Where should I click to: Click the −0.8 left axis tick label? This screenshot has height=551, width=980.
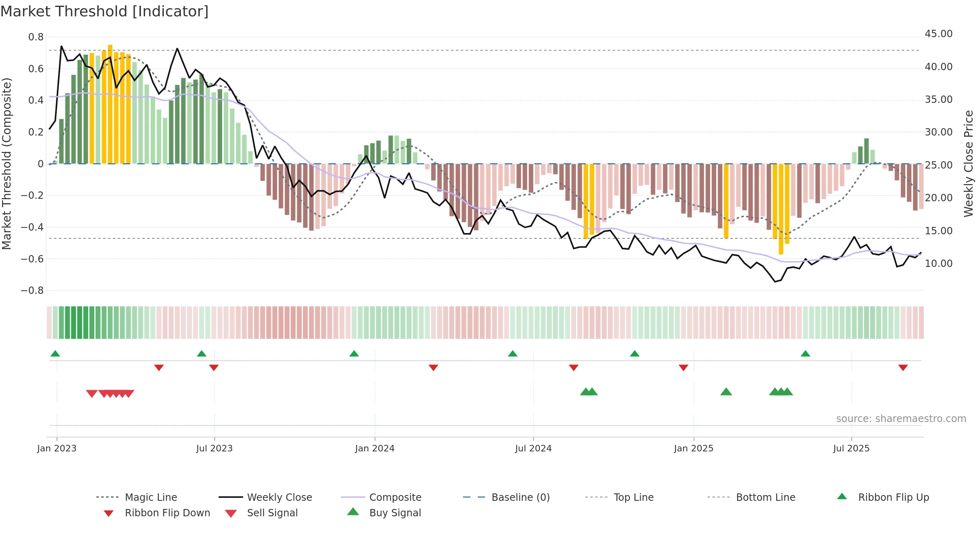[x=32, y=291]
